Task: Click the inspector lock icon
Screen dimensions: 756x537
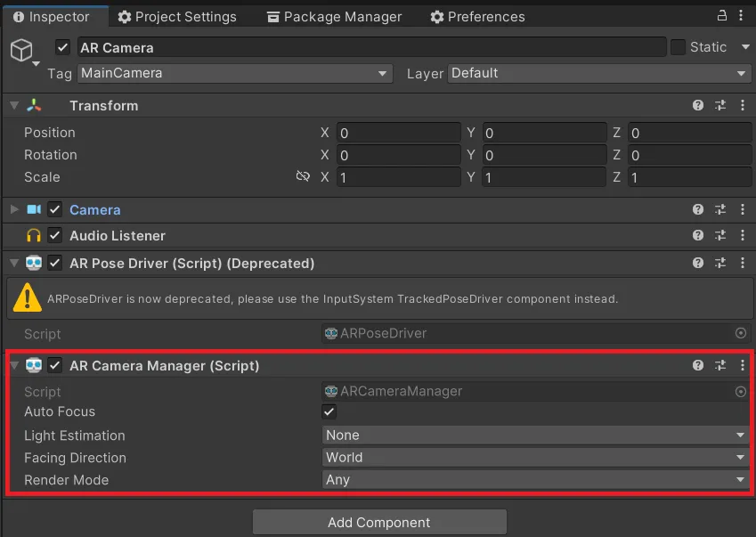Action: [x=721, y=16]
